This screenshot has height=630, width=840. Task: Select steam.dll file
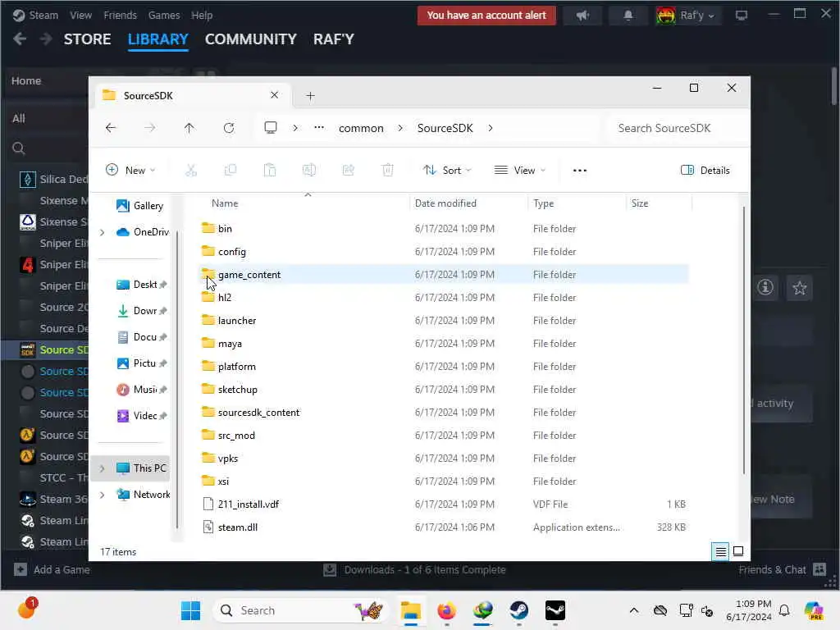click(237, 527)
